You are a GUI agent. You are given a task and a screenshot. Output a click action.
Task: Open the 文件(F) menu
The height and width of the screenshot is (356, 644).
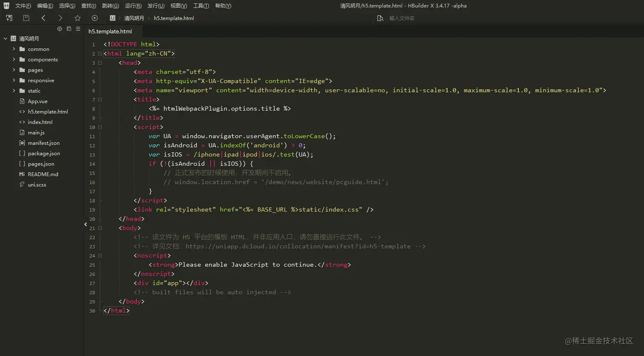click(x=23, y=6)
